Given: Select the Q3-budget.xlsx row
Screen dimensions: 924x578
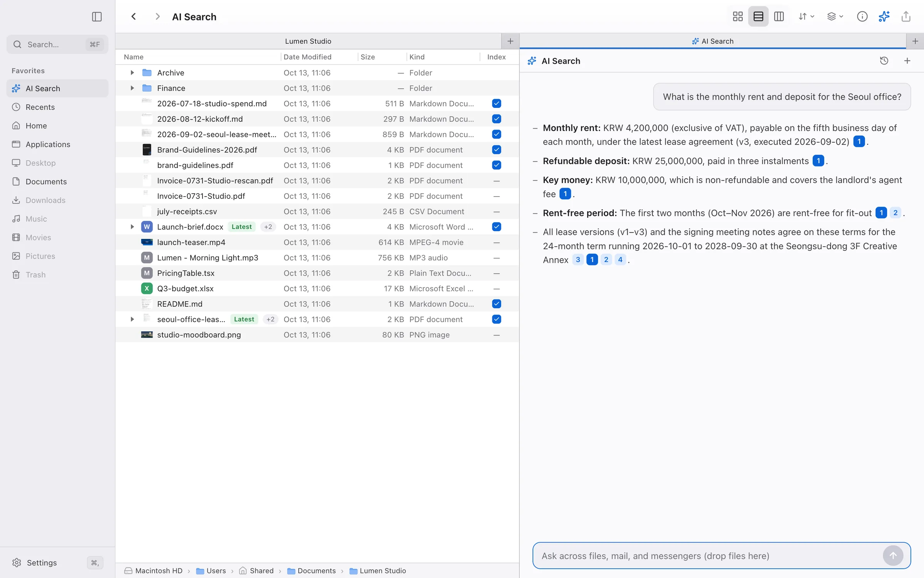Looking at the screenshot, I should click(317, 289).
